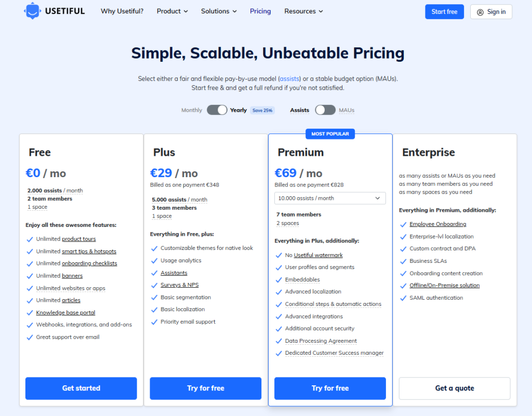The image size is (532, 416).
Task: Open the Knowledge base portal link
Action: [65, 313]
